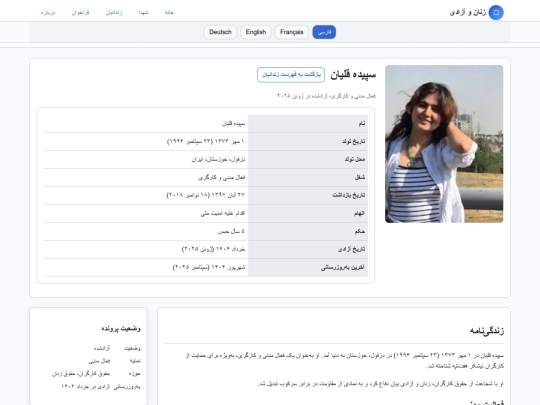Click biography paragraph starting او با شجاعت
The height and width of the screenshot is (405, 540).
[381, 384]
